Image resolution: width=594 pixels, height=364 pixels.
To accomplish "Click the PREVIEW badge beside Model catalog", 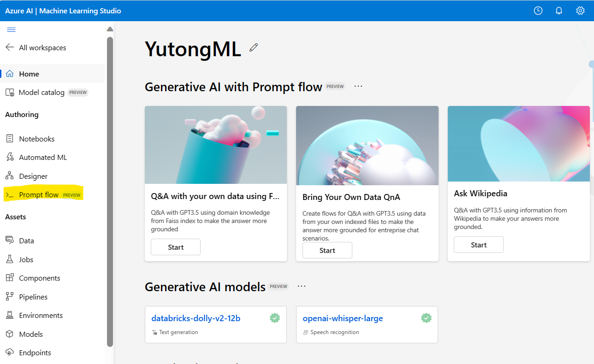I will 78,93.
